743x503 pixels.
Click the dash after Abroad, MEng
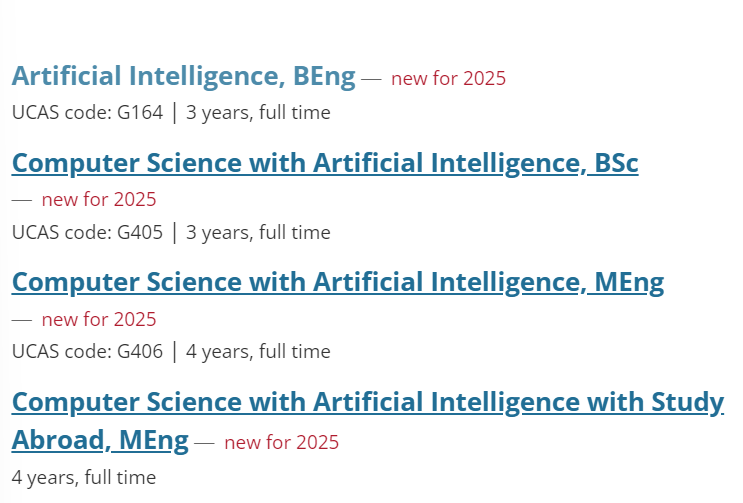point(204,443)
